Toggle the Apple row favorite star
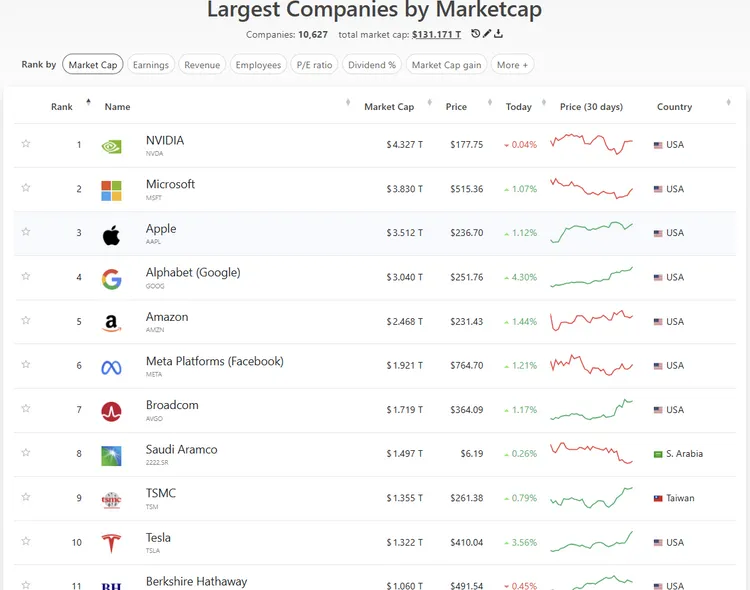Image resolution: width=750 pixels, height=590 pixels. pos(26,232)
